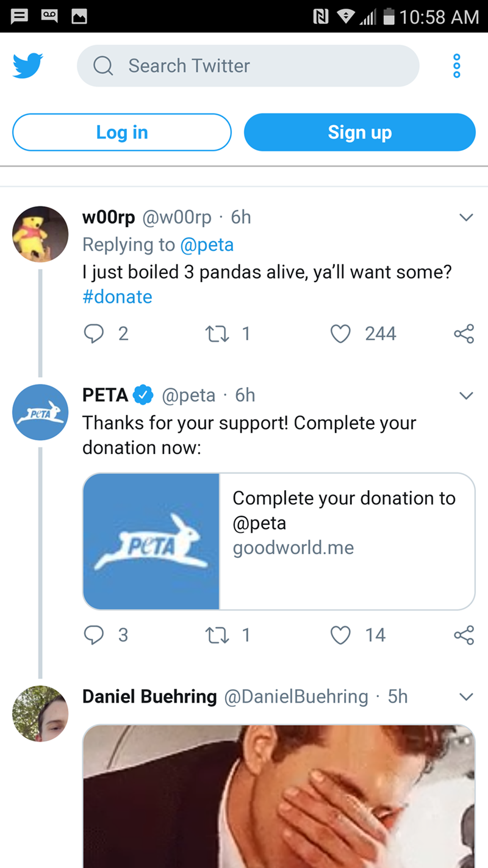Share w00rp's tweet

click(x=464, y=333)
